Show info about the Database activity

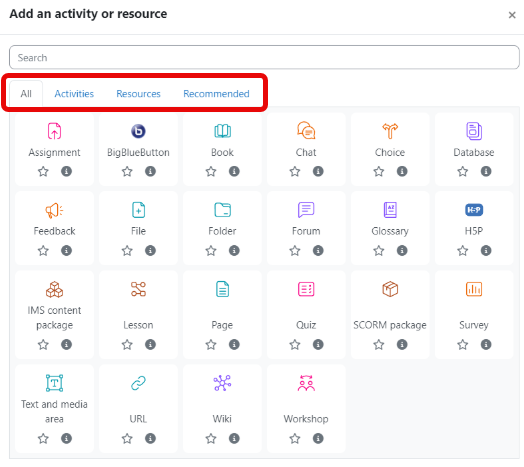pyautogui.click(x=486, y=171)
